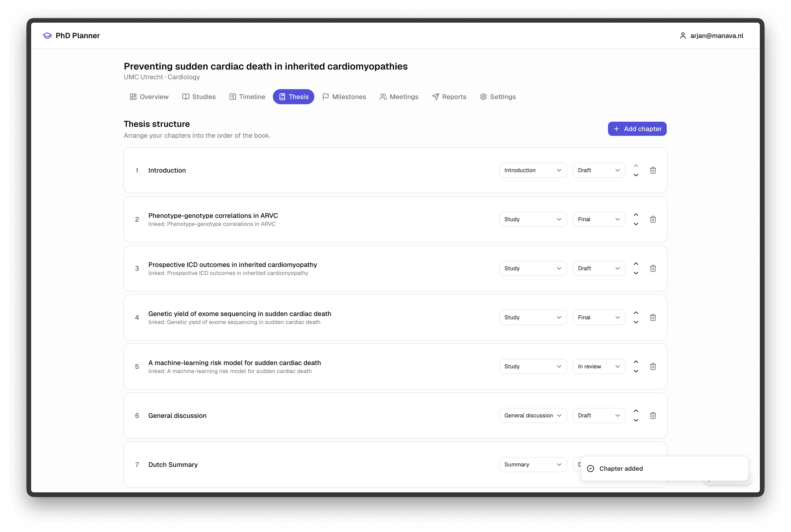Image resolution: width=791 pixels, height=532 pixels.
Task: Move Phenotype-genotype ARVC chapter up
Action: 636,215
